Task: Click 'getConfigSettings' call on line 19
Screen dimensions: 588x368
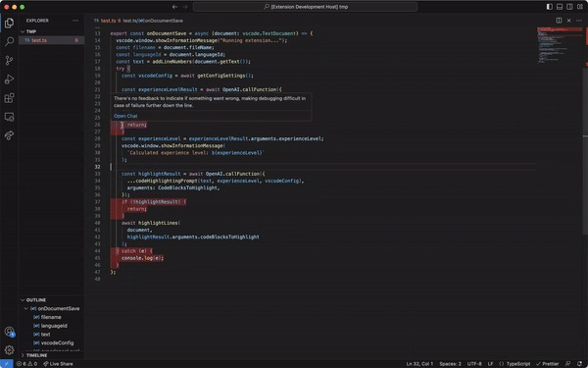Action: click(220, 76)
